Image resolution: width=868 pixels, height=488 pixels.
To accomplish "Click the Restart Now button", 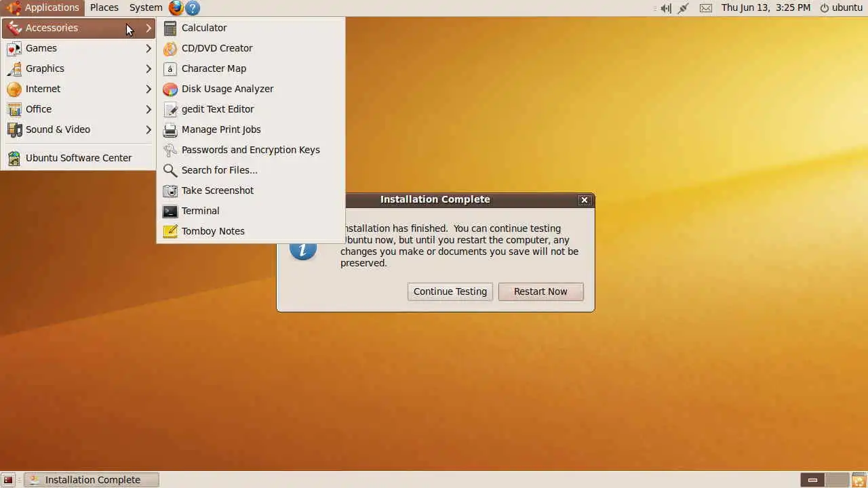I will coord(540,291).
